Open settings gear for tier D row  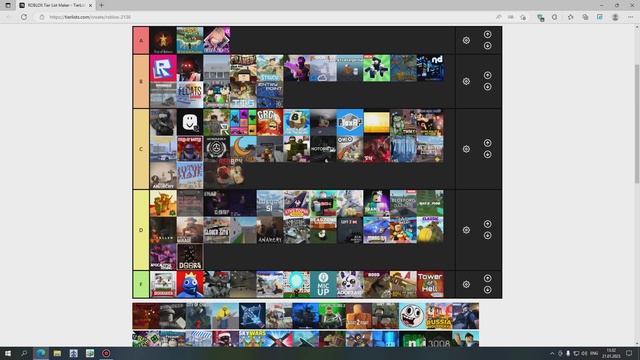click(466, 230)
